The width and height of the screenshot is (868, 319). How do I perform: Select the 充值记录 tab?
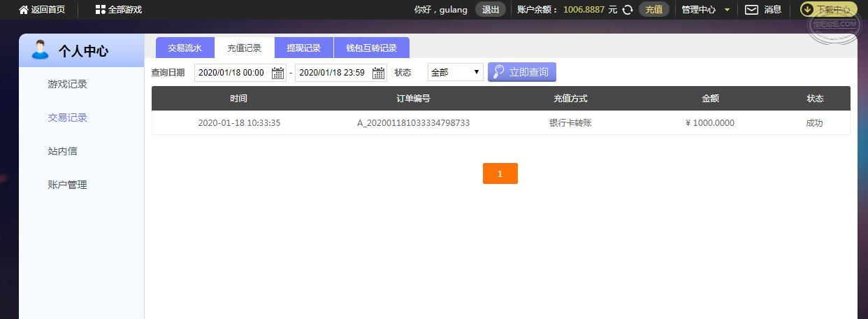(x=245, y=48)
